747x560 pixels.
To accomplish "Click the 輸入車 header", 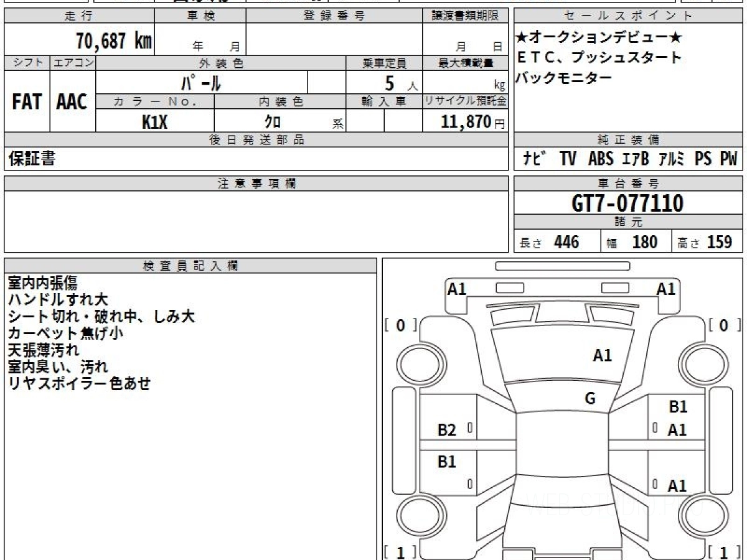I will point(384,101).
